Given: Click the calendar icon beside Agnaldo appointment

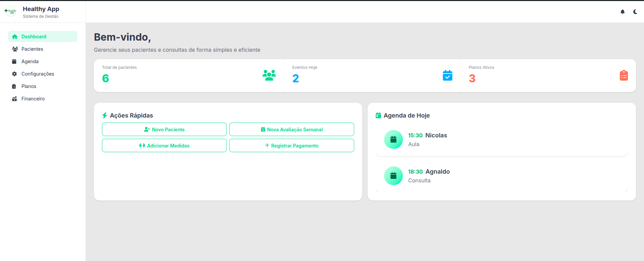Looking at the screenshot, I should click(x=393, y=176).
